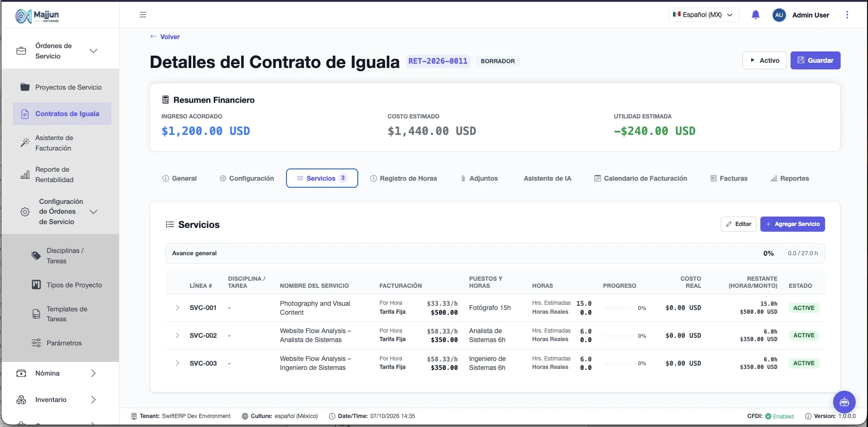Expand the SVC-001 row chevron
Viewport: 868px width, 427px height.
177,308
